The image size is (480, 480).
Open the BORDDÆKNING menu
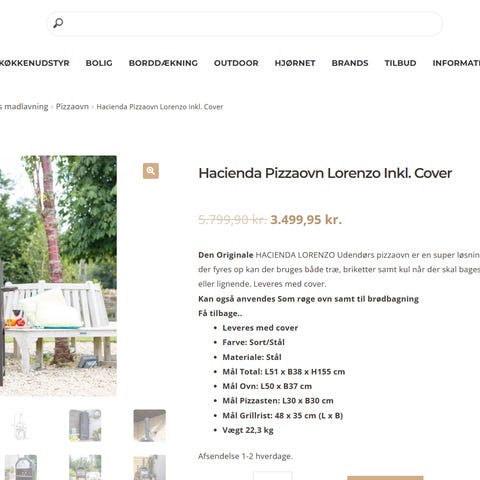(163, 63)
